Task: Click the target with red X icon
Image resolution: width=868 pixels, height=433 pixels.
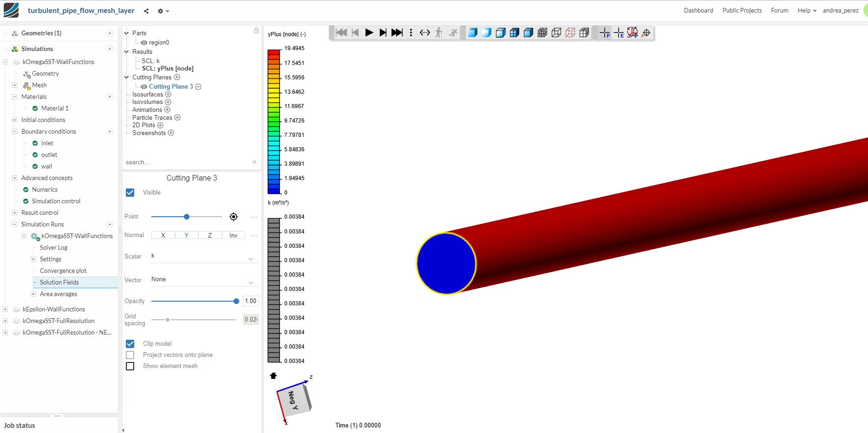Action: (646, 32)
